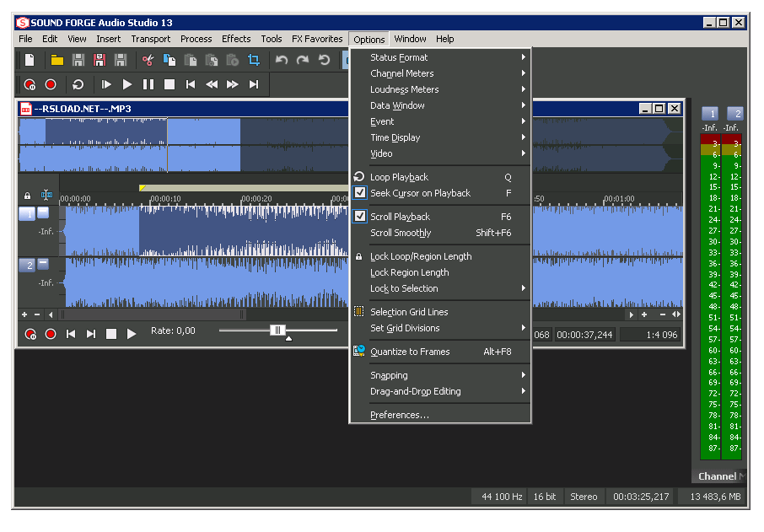Click the Crop tool icon
The image size is (764, 532).
254,60
